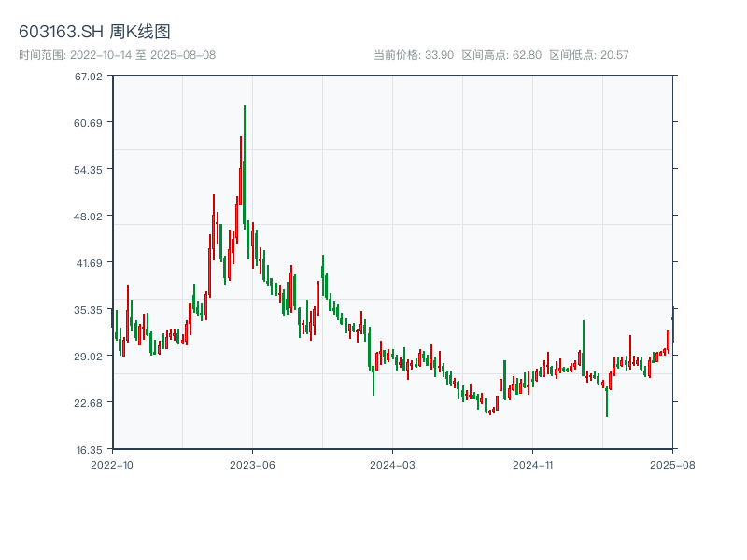Click the 41.69 y-axis tick label
This screenshot has width=747, height=560.
point(88,264)
